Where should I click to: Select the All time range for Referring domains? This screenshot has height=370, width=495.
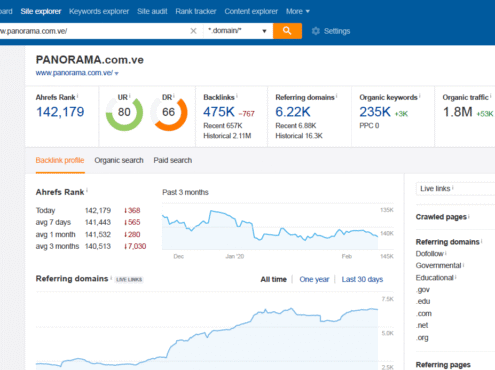[273, 279]
